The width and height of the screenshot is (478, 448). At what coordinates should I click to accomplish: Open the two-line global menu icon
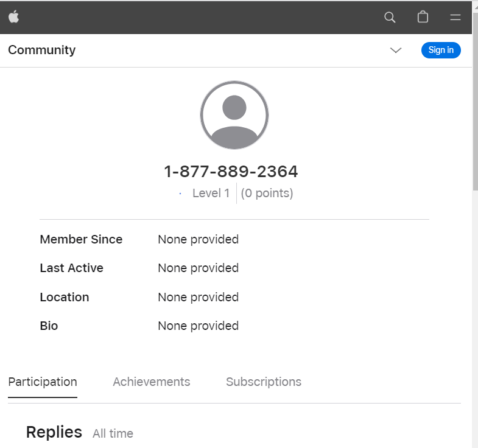[455, 17]
